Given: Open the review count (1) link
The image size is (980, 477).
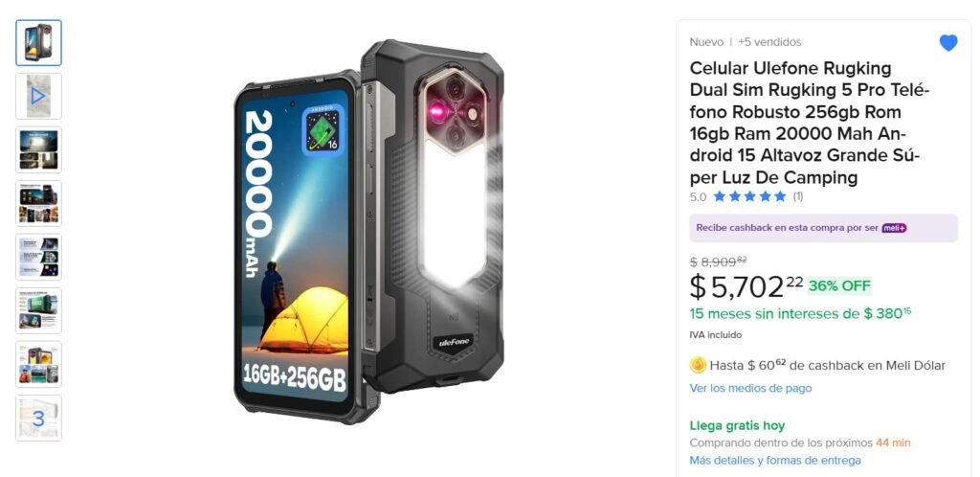Looking at the screenshot, I should pyautogui.click(x=798, y=196).
